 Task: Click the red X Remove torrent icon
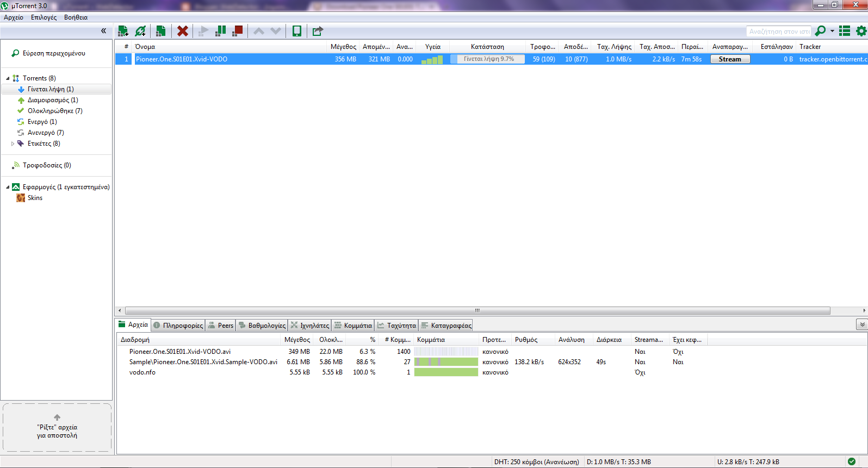coord(183,31)
